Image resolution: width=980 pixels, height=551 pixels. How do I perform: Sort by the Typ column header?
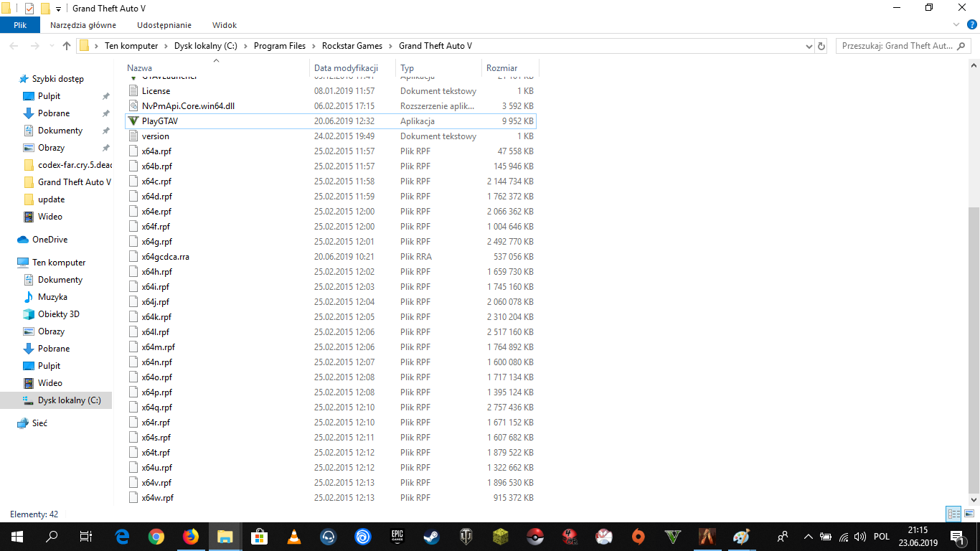438,68
